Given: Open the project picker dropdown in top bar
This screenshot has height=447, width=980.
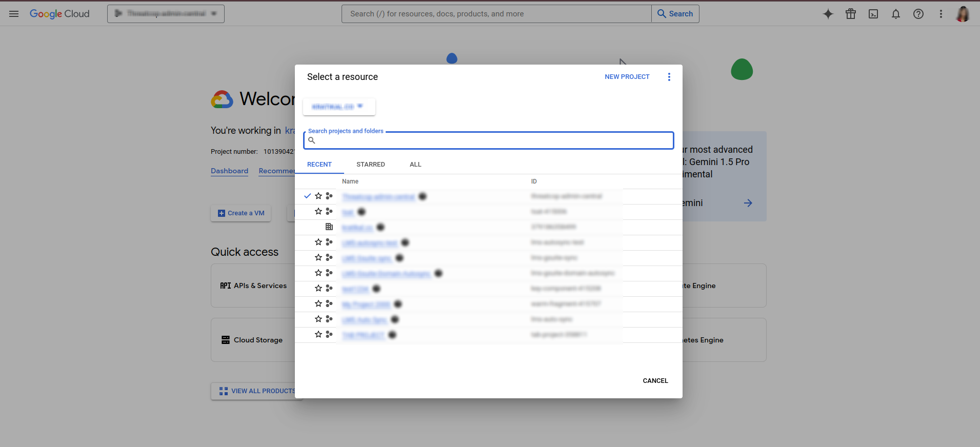Looking at the screenshot, I should point(166,14).
